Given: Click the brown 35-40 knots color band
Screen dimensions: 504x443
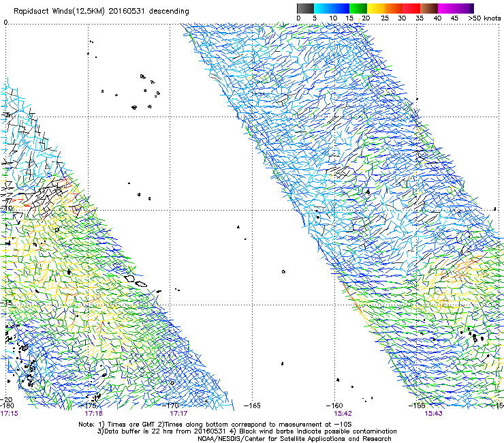Looking at the screenshot, I should pyautogui.click(x=429, y=8).
